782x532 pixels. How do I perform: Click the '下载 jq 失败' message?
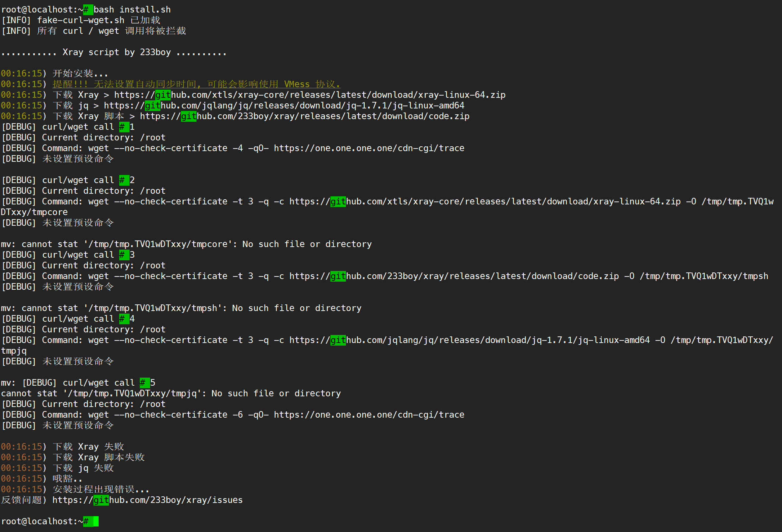[x=83, y=468]
